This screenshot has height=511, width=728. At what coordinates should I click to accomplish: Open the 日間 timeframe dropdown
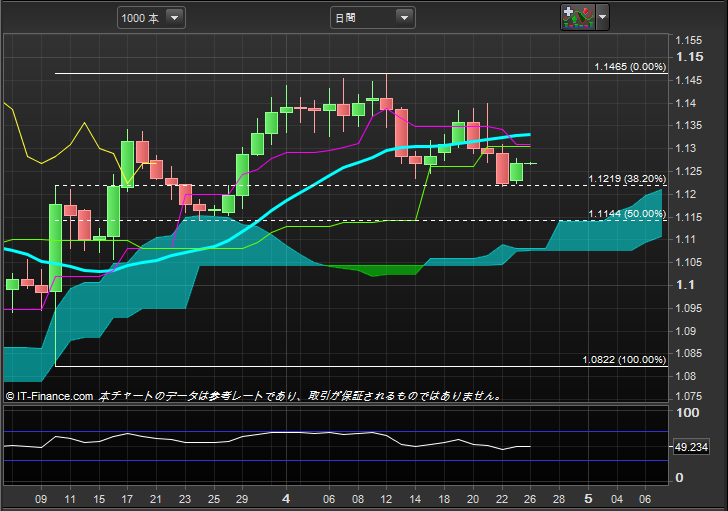pos(372,18)
